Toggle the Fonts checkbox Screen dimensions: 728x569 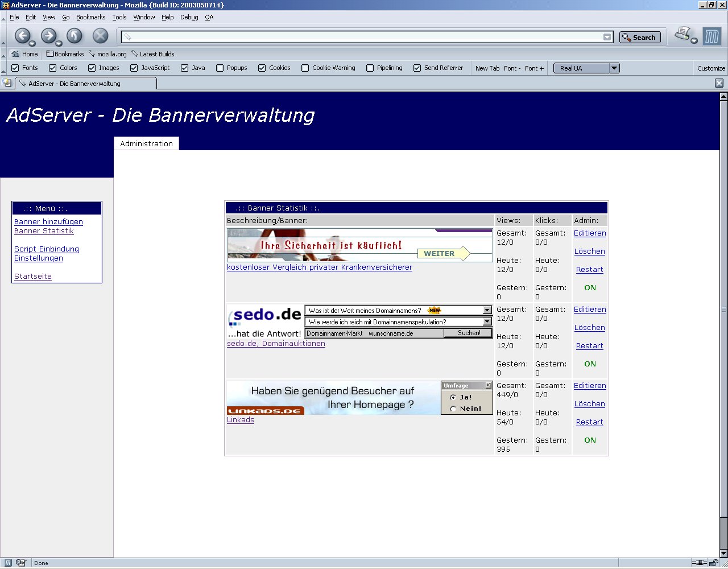(x=15, y=68)
